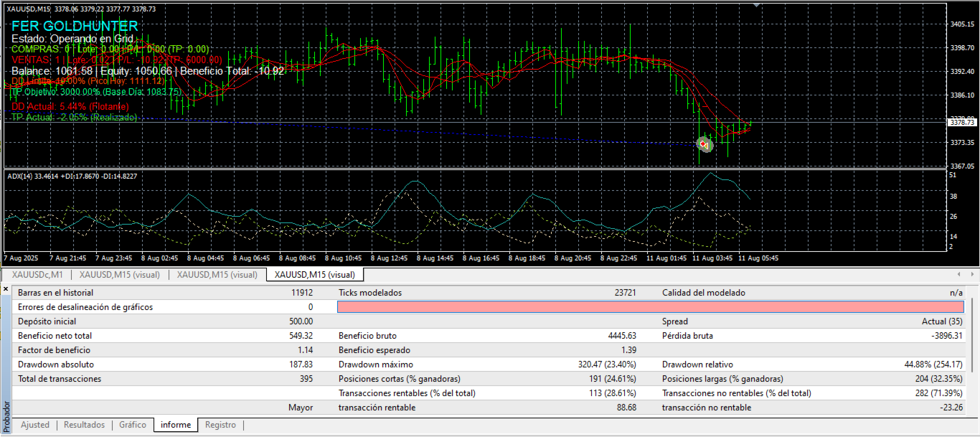Screen dimensions: 980x437
Task: Click the 'Beneficio bruto' label
Action: click(x=367, y=336)
